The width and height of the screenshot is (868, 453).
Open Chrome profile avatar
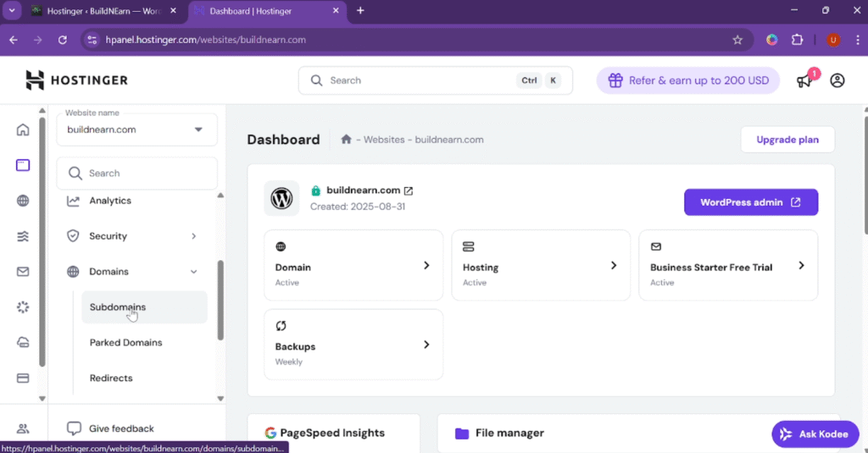pos(833,40)
